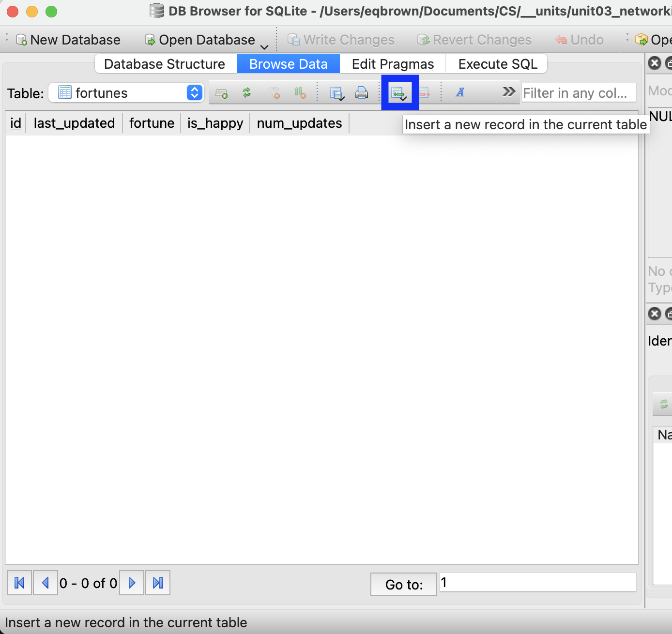672x634 pixels.
Task: Go to the Execute SQL tab
Action: coord(498,64)
